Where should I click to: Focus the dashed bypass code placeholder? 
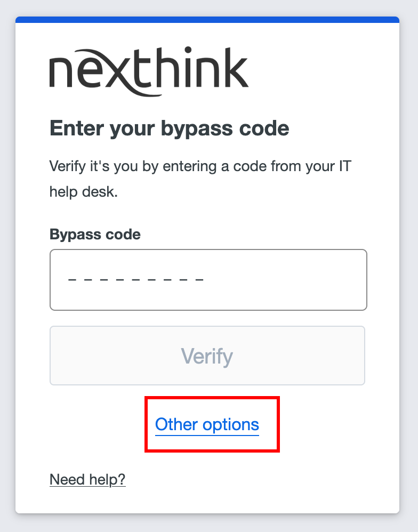pyautogui.click(x=136, y=280)
